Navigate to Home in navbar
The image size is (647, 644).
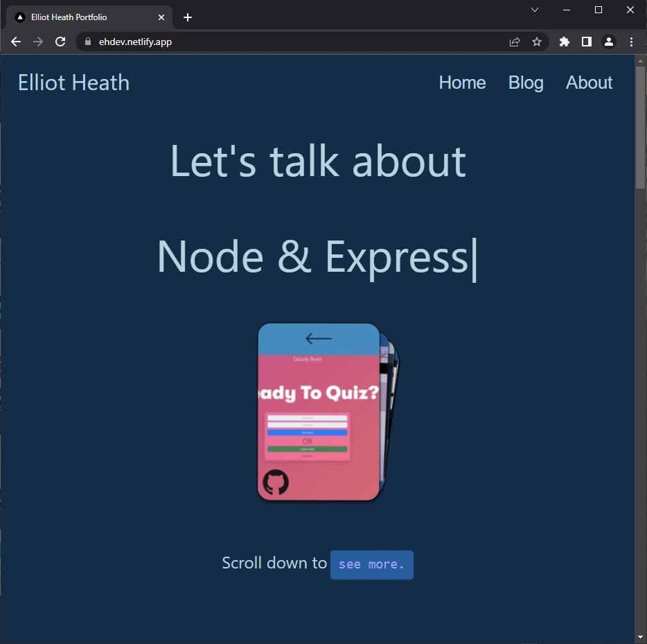pos(462,82)
